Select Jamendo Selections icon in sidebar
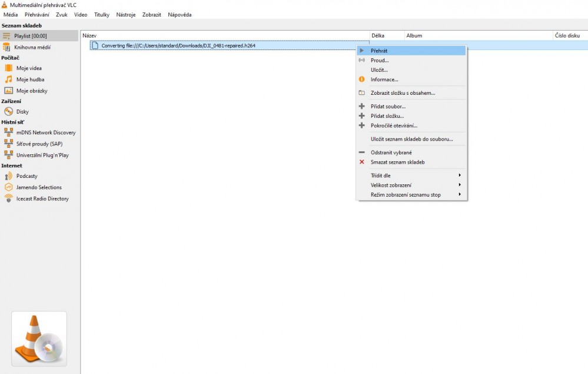Screen dimensions: 588x374 8,187
